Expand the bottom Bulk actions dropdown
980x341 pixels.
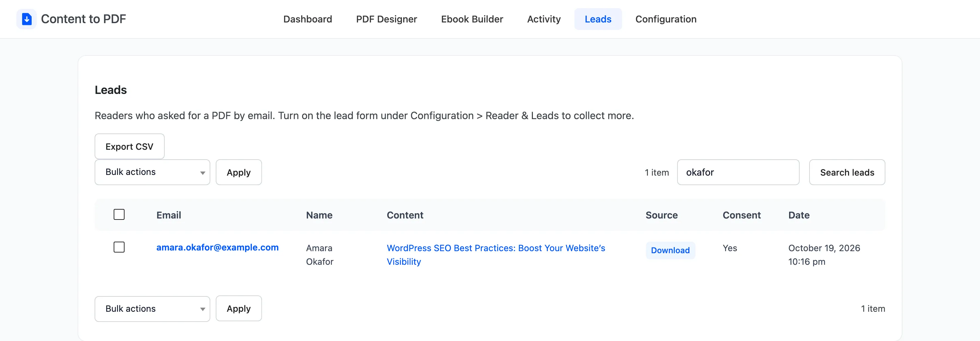[x=152, y=309]
